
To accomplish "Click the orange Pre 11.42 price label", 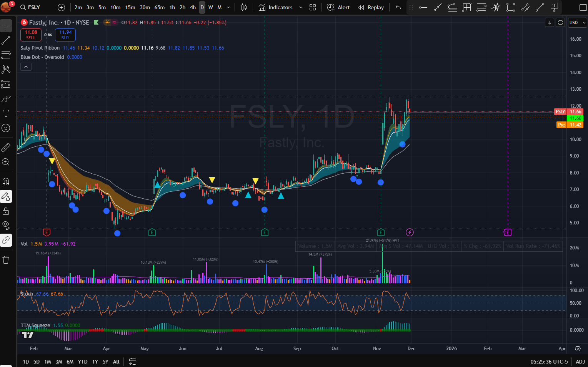I will [x=570, y=125].
